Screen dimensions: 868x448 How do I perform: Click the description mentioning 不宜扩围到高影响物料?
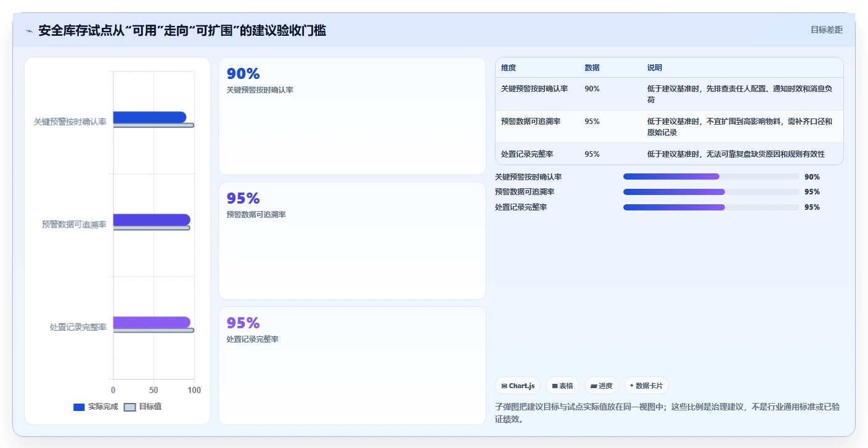pos(740,127)
